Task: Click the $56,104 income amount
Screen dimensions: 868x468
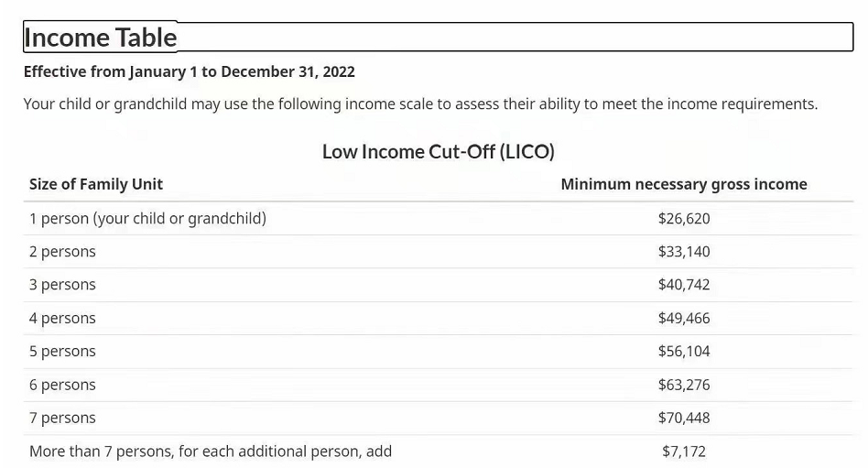Action: coord(683,352)
